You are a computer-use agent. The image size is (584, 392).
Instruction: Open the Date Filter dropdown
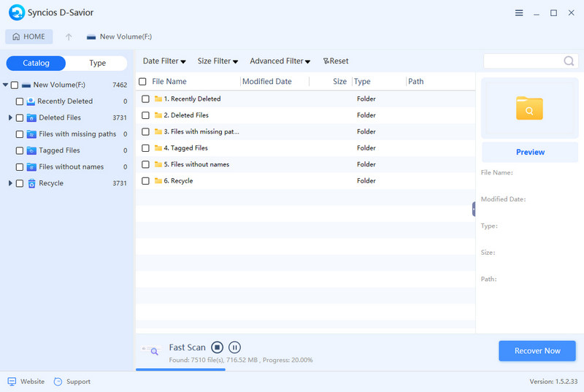pyautogui.click(x=164, y=61)
